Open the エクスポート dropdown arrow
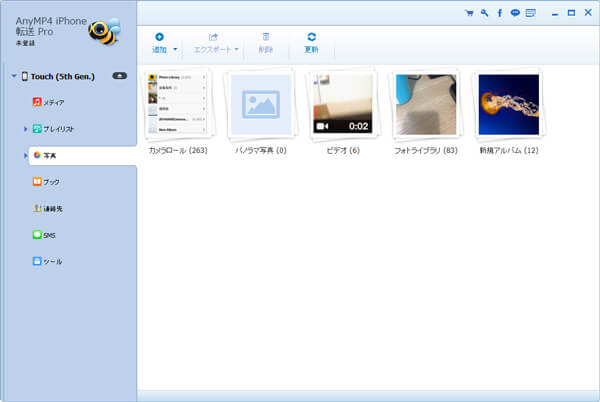This screenshot has height=402, width=600. click(x=237, y=49)
